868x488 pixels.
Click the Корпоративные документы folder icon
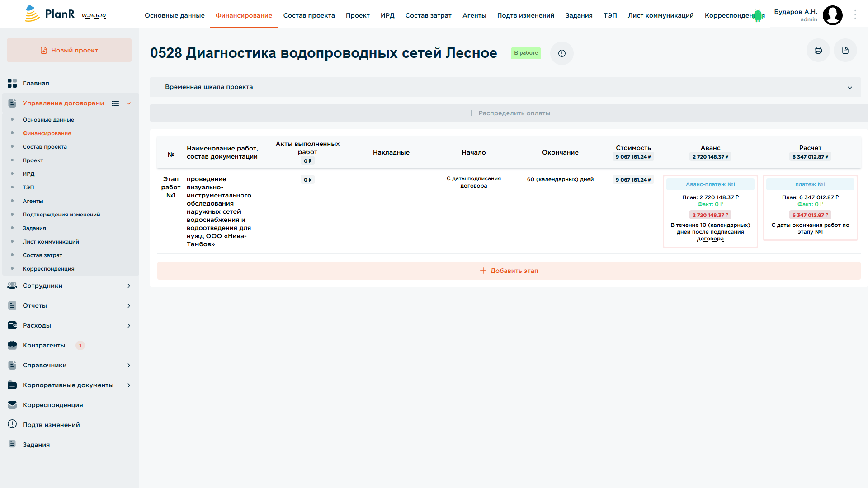click(x=12, y=385)
